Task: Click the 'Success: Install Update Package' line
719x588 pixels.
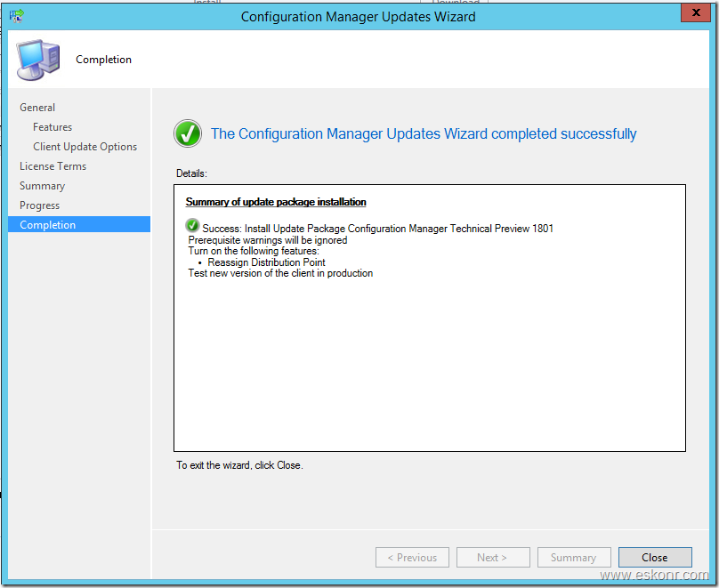Action: [378, 229]
